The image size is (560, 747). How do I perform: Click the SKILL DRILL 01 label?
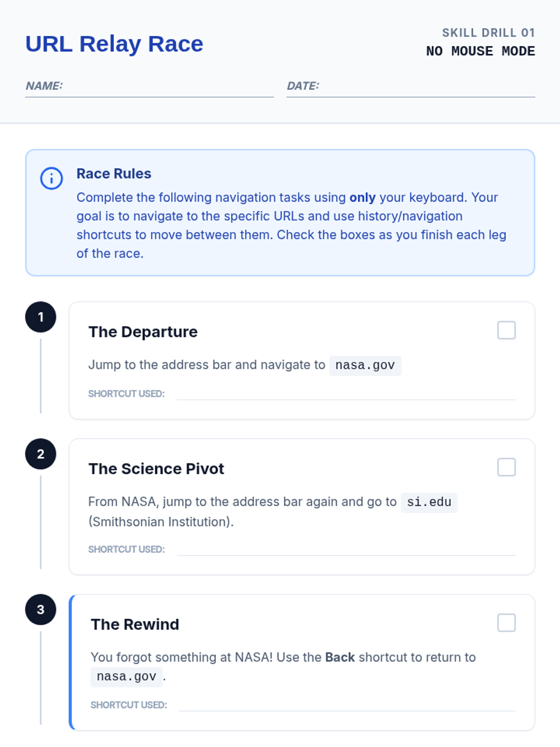point(488,33)
